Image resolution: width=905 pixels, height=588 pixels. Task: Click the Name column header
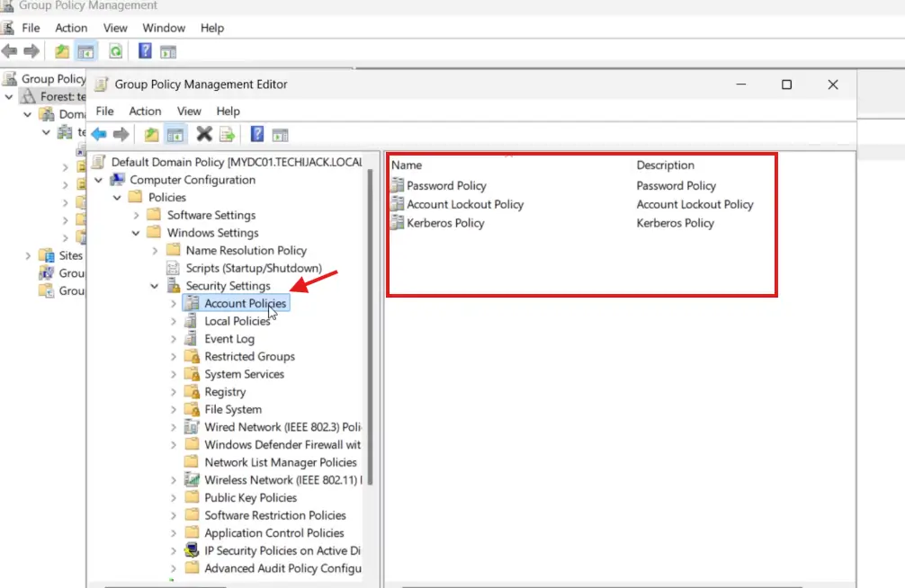pos(407,165)
